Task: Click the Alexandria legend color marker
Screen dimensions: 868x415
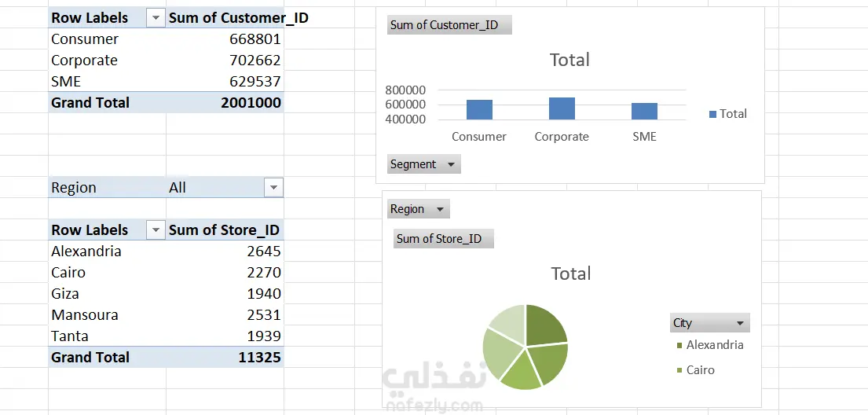Action: pos(679,345)
